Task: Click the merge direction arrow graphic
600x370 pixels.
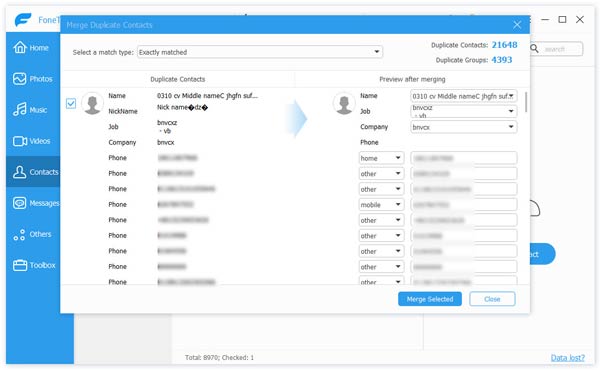Action: point(297,119)
